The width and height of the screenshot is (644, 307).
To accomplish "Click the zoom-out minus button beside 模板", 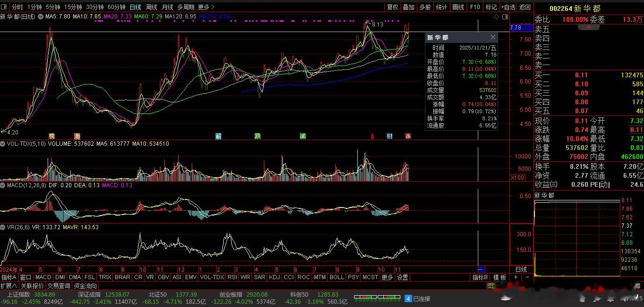I will click(527, 277).
